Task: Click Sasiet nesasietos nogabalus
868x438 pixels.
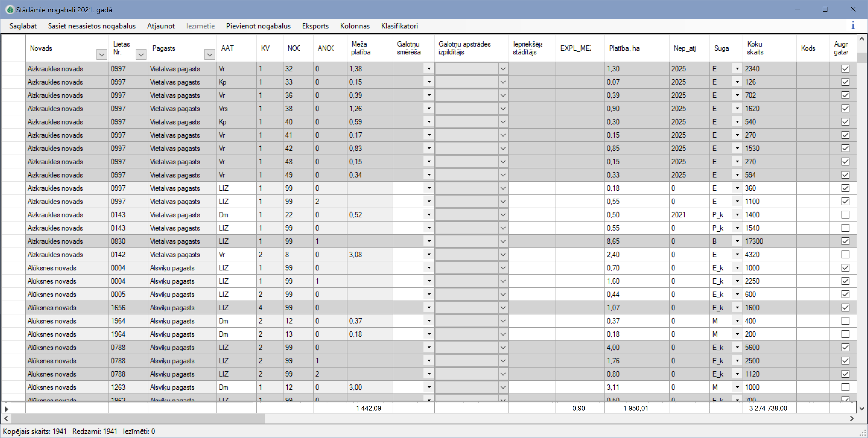Action: (92, 26)
